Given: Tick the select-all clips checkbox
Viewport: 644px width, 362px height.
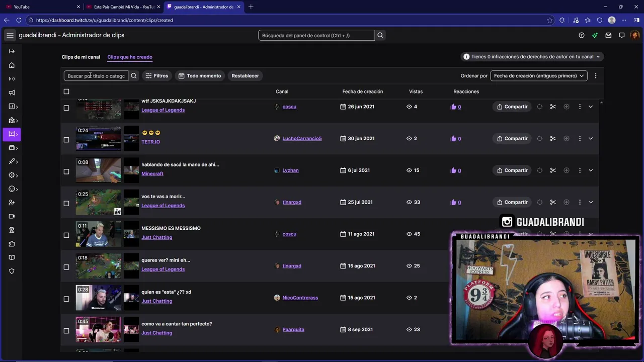Looking at the screenshot, I should pyautogui.click(x=66, y=92).
